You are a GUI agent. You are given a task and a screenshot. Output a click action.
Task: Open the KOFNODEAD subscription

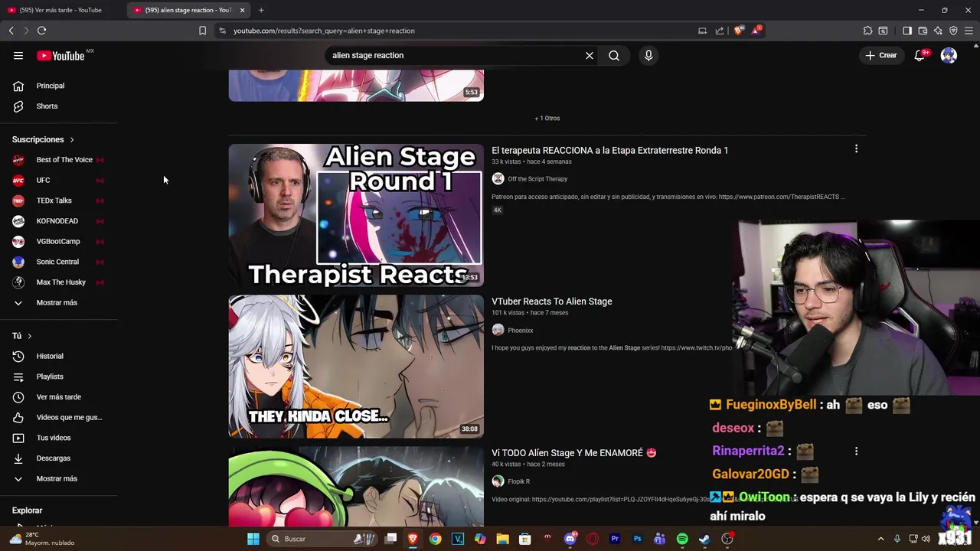click(59, 221)
